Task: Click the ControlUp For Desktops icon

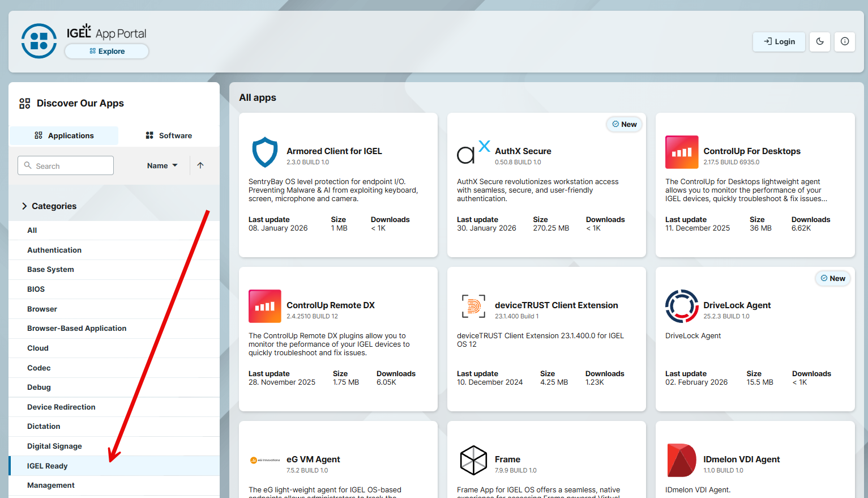Action: [682, 152]
